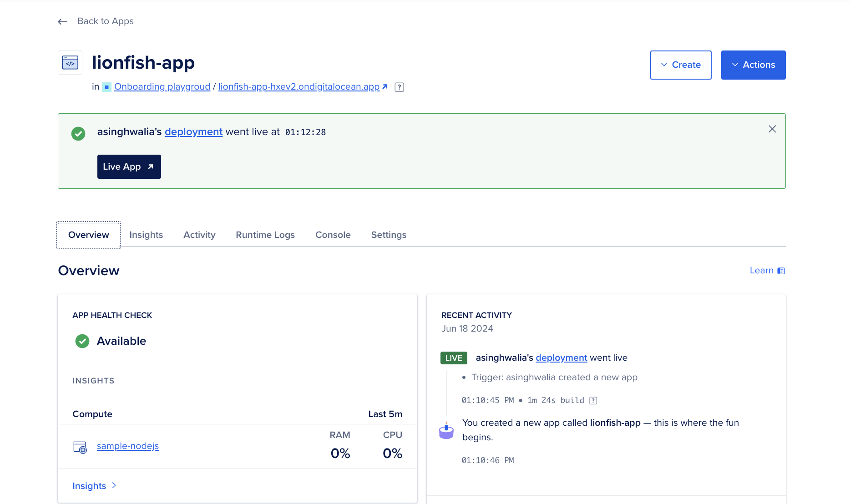Click the lionfish-app code window icon

click(70, 63)
